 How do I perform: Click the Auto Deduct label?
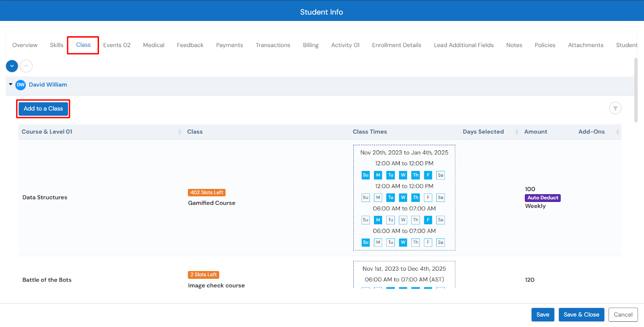543,198
